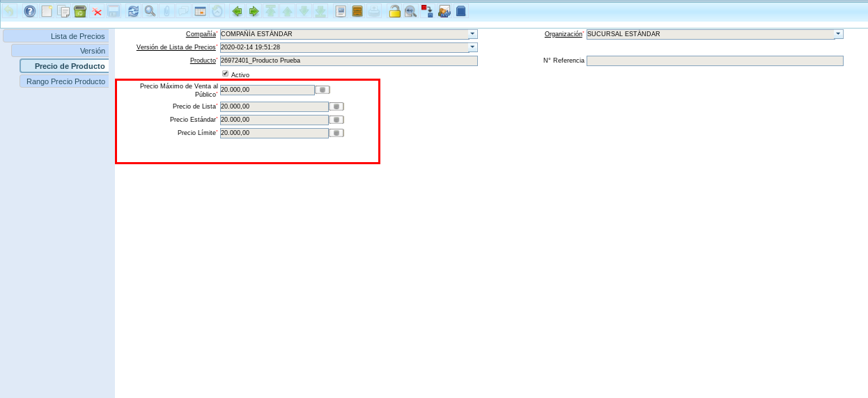Screen dimensions: 868x398
Task: Click into the Precio de Lista field
Action: click(x=274, y=106)
